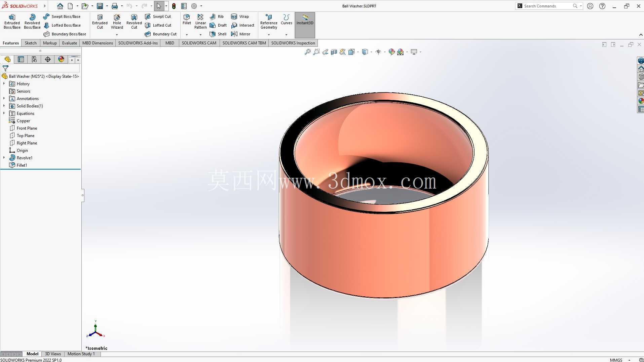Click the Search Commands input field

[547, 6]
